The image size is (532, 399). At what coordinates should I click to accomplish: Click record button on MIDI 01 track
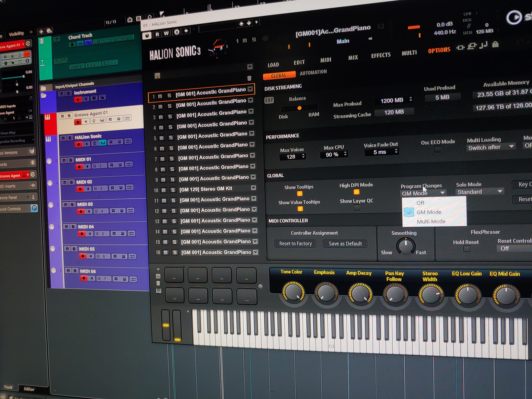point(79,167)
